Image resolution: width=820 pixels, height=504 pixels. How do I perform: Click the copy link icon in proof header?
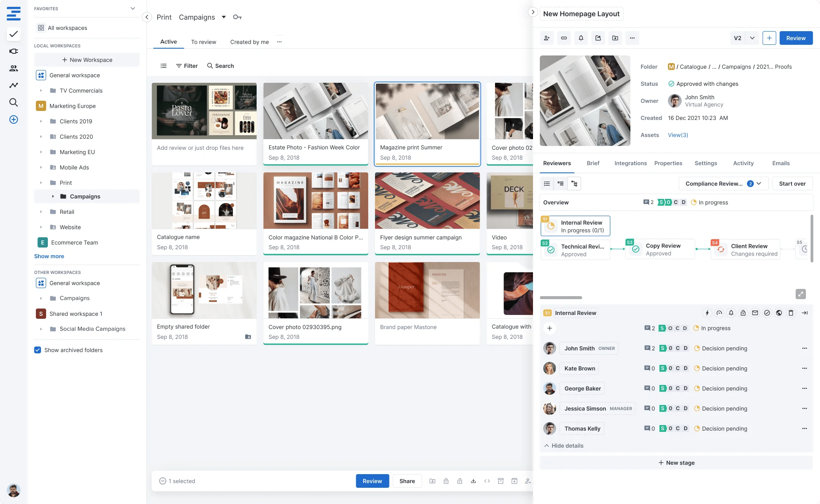point(564,38)
